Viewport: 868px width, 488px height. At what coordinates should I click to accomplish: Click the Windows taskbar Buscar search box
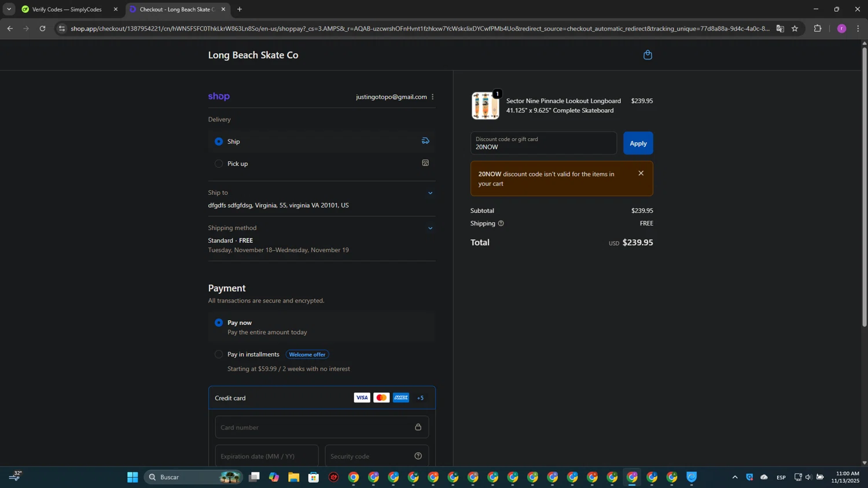193,477
